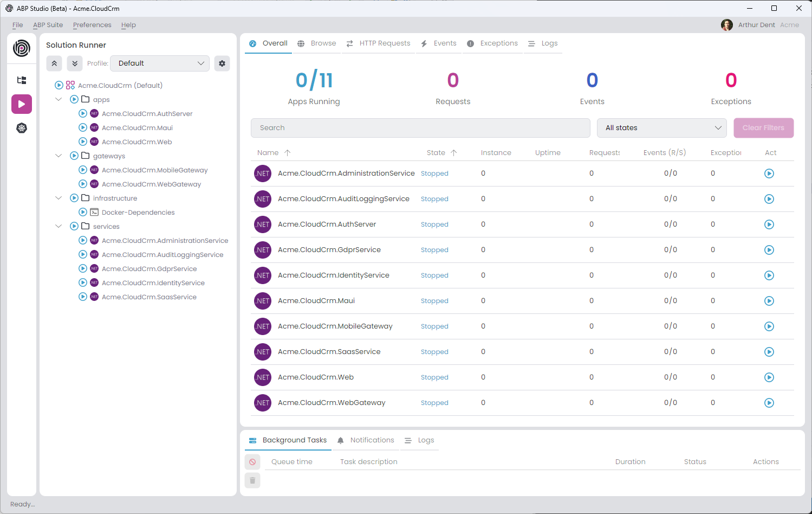Click the Solution Runner settings gear
Screen dimensions: 812x514
pyautogui.click(x=222, y=63)
